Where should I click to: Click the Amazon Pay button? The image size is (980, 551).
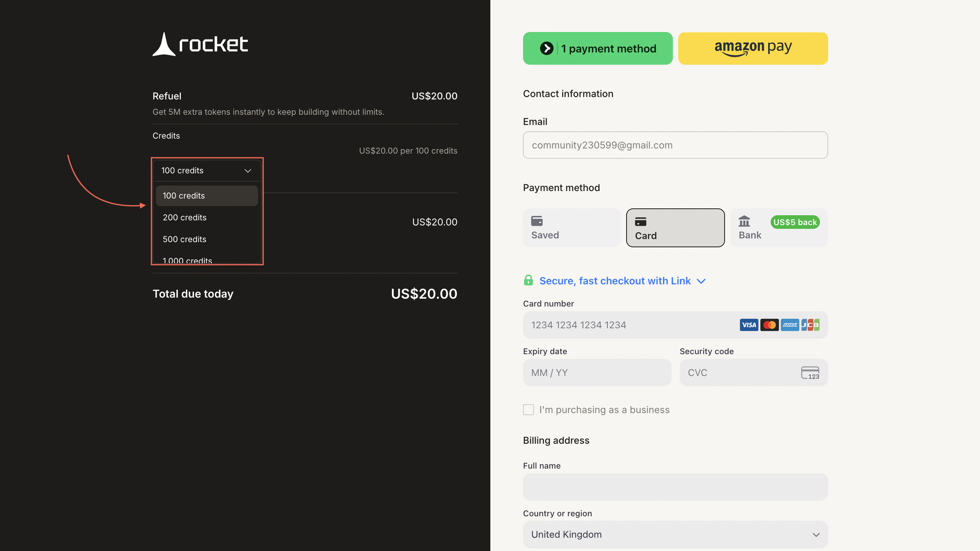point(753,48)
